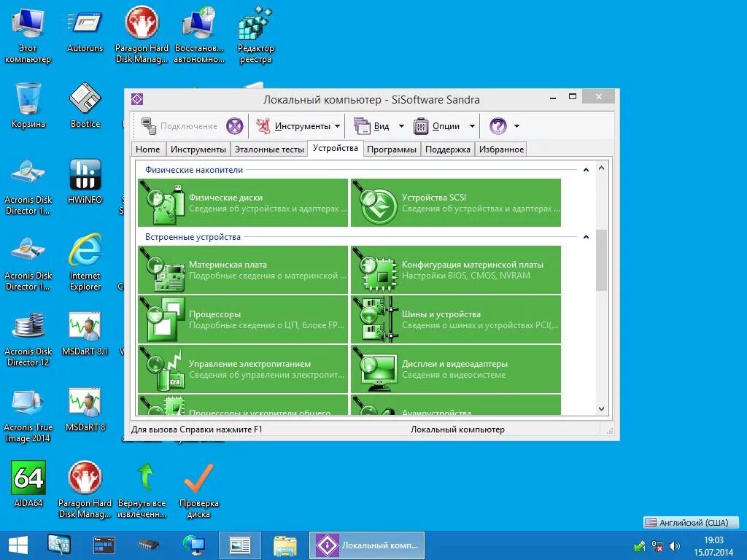The image size is (747, 560).
Task: Click the Paragon Hard Disk Manager icon at top
Action: point(142,35)
